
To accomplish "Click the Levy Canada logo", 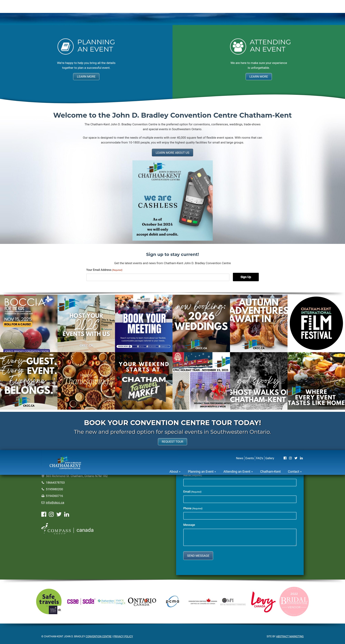I will click(263, 601).
